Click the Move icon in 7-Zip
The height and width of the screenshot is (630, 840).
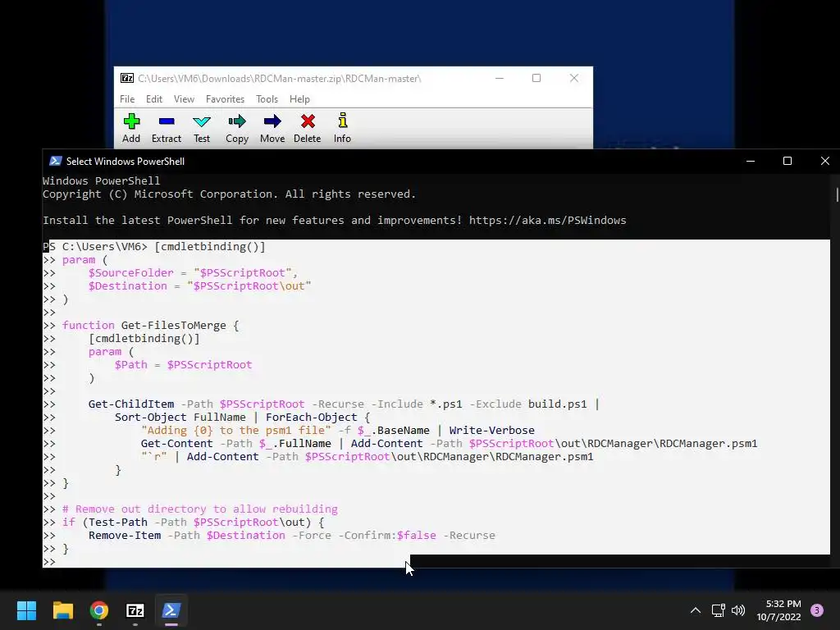[272, 121]
